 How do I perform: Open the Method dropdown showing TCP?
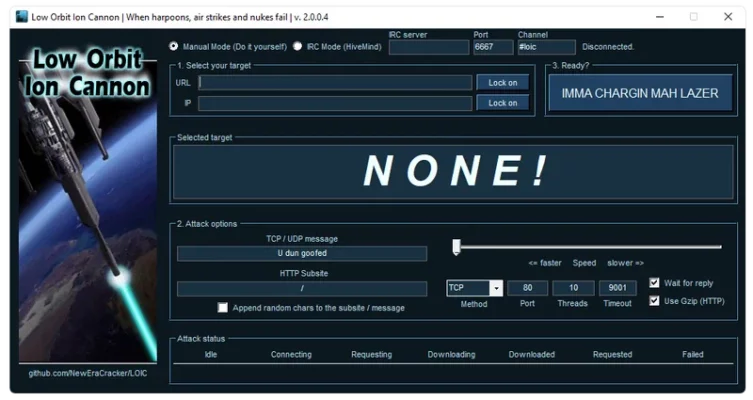(474, 288)
